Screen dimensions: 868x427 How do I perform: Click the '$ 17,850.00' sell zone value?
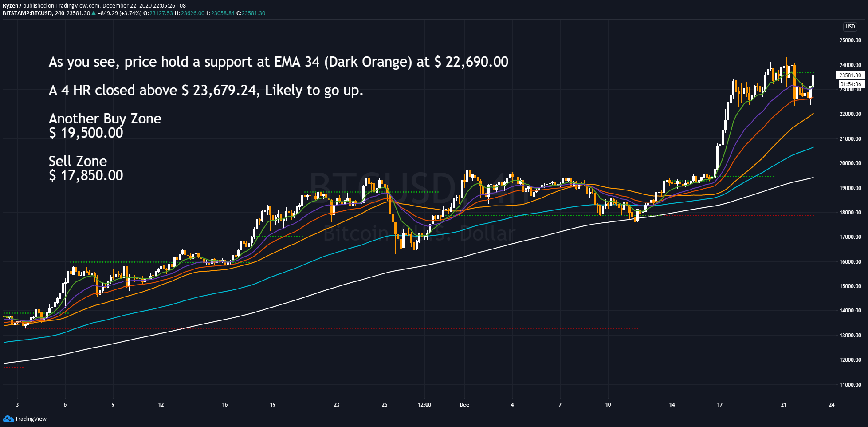tap(86, 175)
